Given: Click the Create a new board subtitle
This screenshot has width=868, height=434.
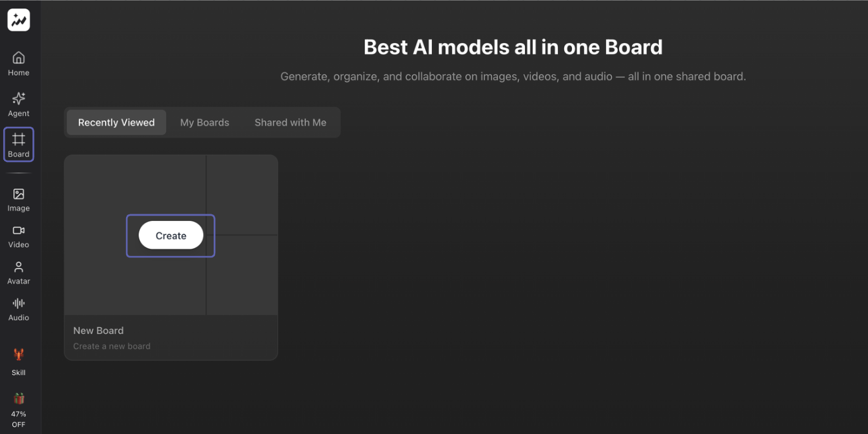Looking at the screenshot, I should pyautogui.click(x=111, y=346).
